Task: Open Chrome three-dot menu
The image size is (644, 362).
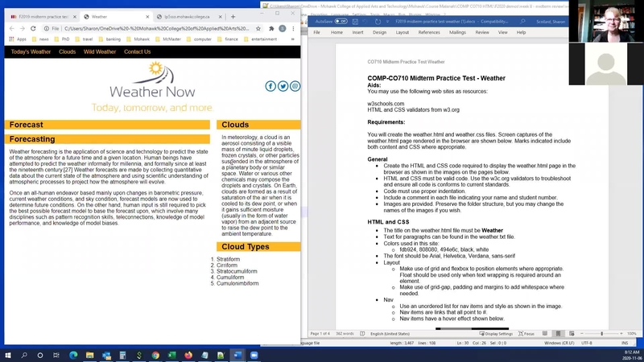Action: (x=294, y=28)
